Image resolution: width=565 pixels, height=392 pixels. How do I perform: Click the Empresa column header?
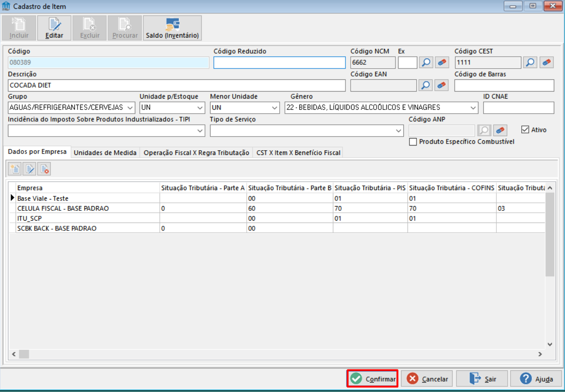(x=88, y=188)
